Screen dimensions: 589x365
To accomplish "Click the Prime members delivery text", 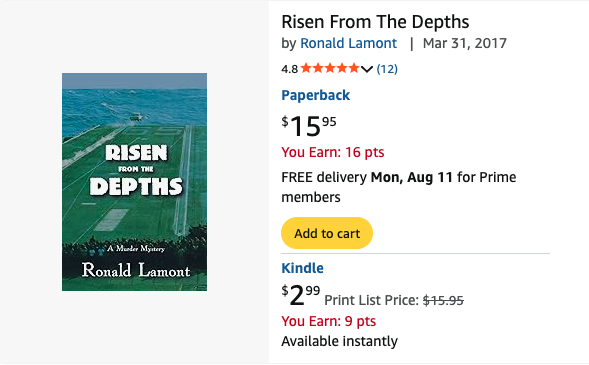I will (x=399, y=187).
